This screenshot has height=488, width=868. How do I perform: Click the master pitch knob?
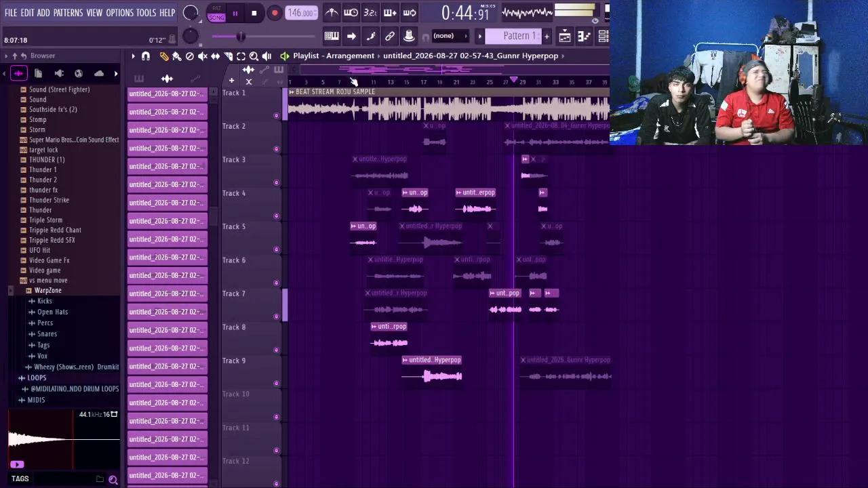pos(191,37)
